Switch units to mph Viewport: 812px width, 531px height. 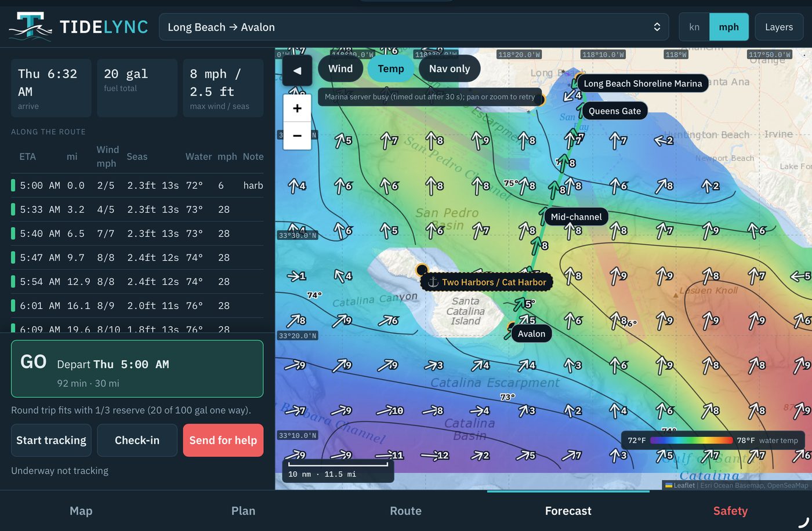(x=728, y=27)
